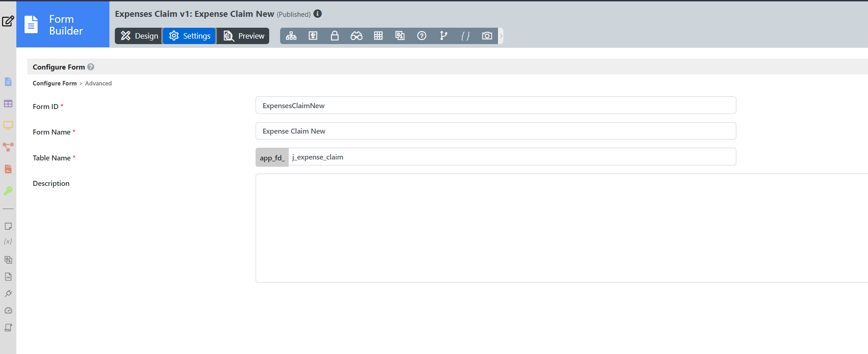Open the Advanced breadcrumb section
The image size is (868, 354).
[x=99, y=83]
